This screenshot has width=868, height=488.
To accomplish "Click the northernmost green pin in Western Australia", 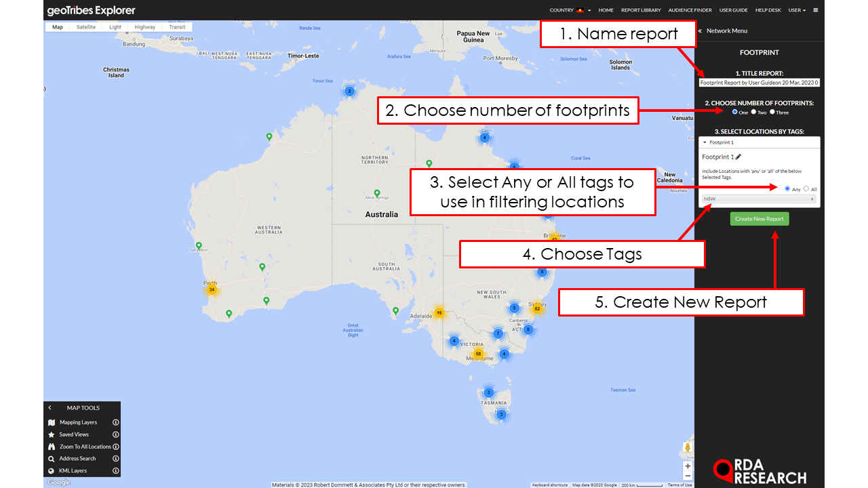I will (x=269, y=137).
